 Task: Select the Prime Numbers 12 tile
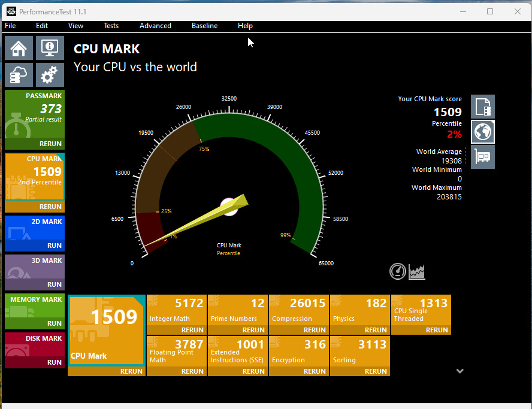pos(237,310)
